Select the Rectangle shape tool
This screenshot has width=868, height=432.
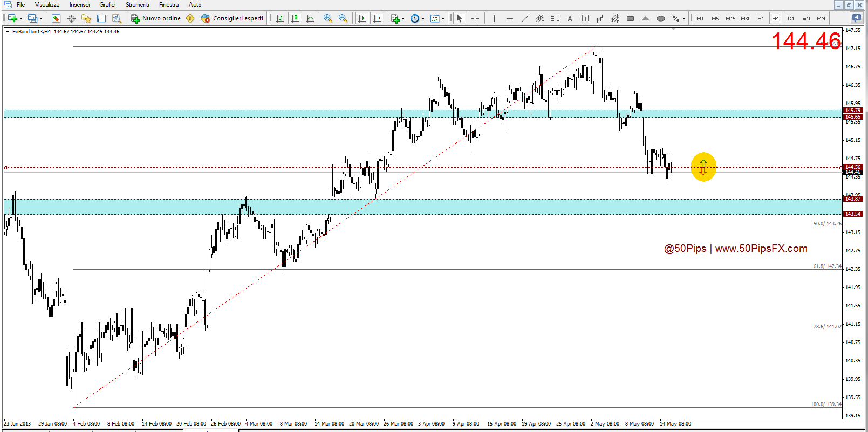(630, 18)
